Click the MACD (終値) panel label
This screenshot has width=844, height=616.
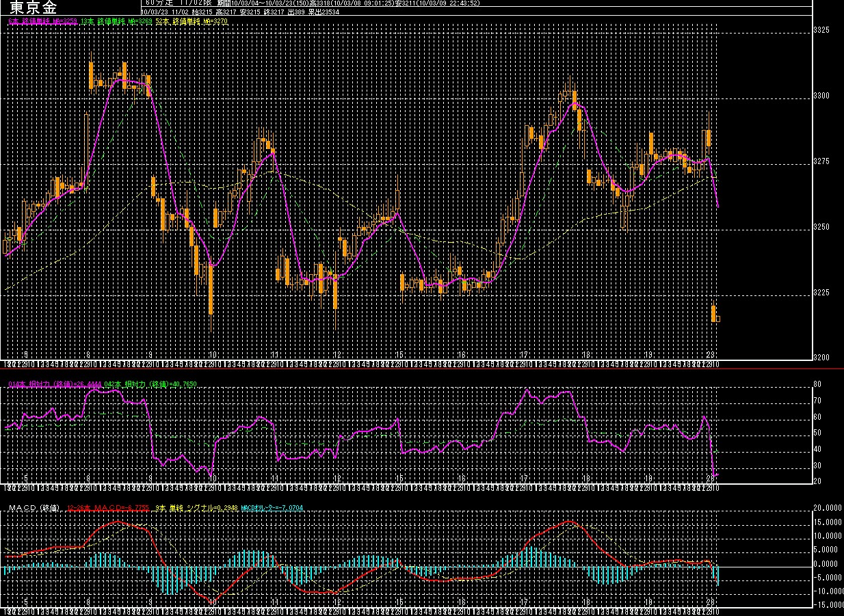coord(34,509)
